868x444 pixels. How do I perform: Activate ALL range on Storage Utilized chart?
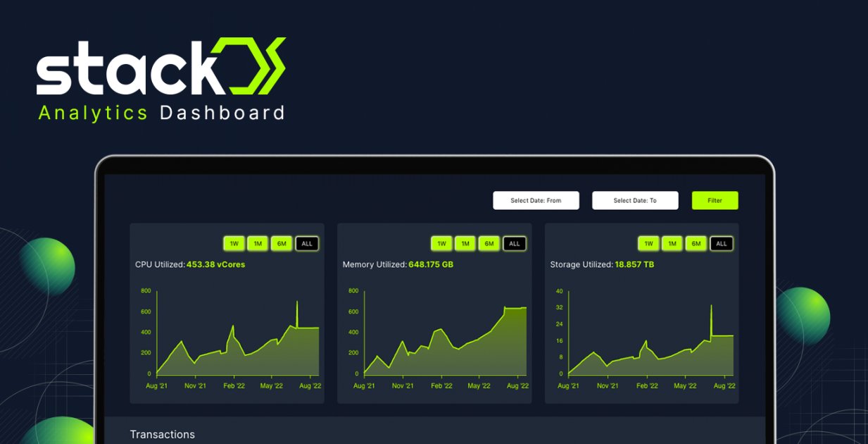coord(720,243)
